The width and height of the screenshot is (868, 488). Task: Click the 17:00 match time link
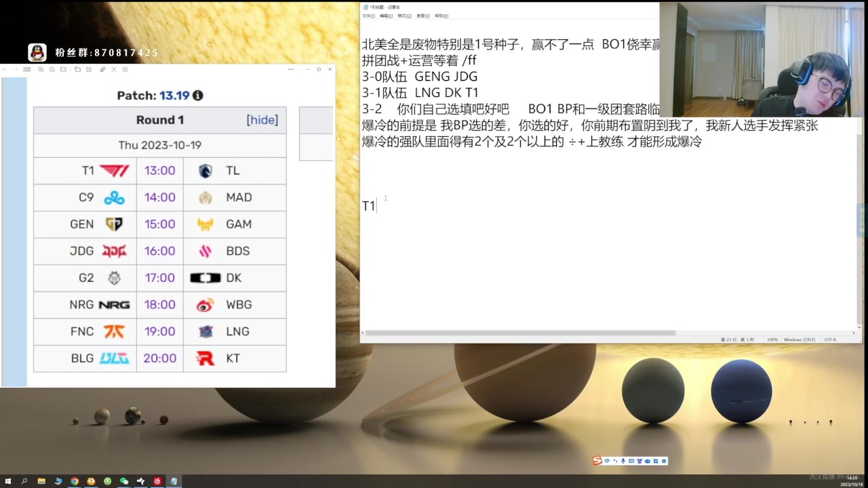[160, 278]
